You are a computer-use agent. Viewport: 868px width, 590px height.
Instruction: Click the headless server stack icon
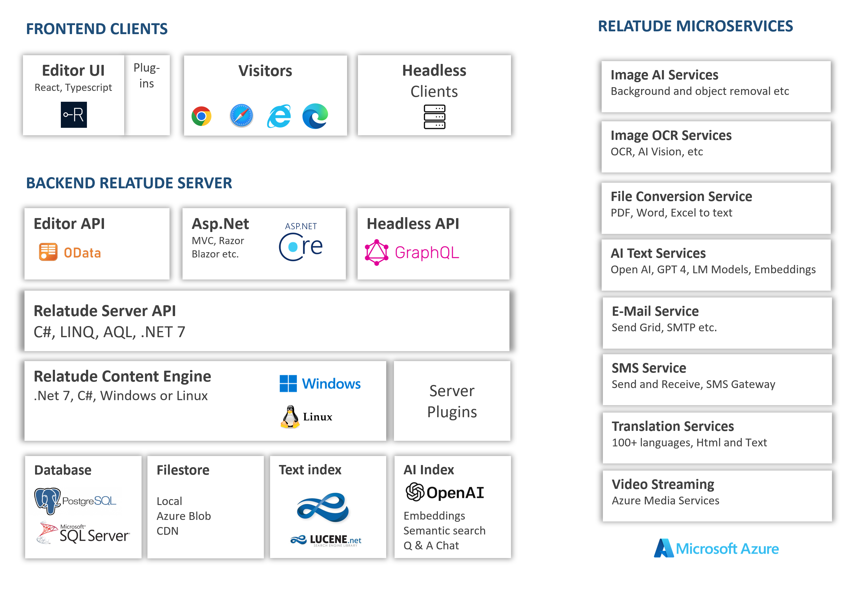434,117
